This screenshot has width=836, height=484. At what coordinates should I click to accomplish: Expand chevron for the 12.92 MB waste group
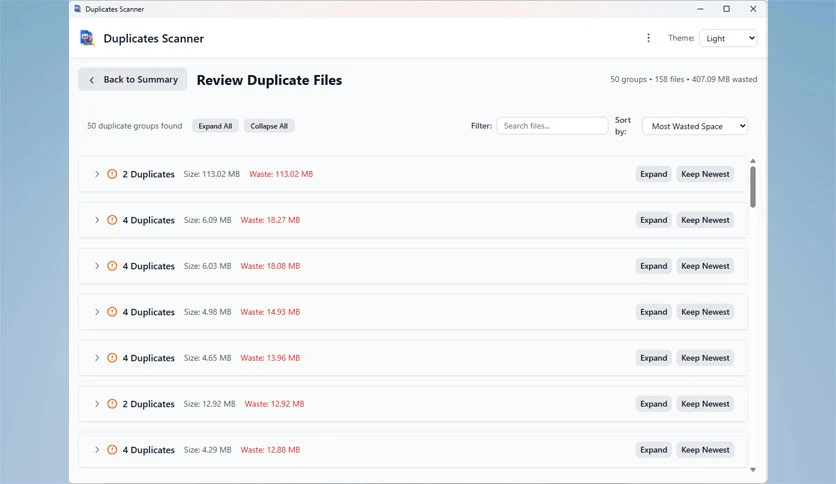[97, 404]
